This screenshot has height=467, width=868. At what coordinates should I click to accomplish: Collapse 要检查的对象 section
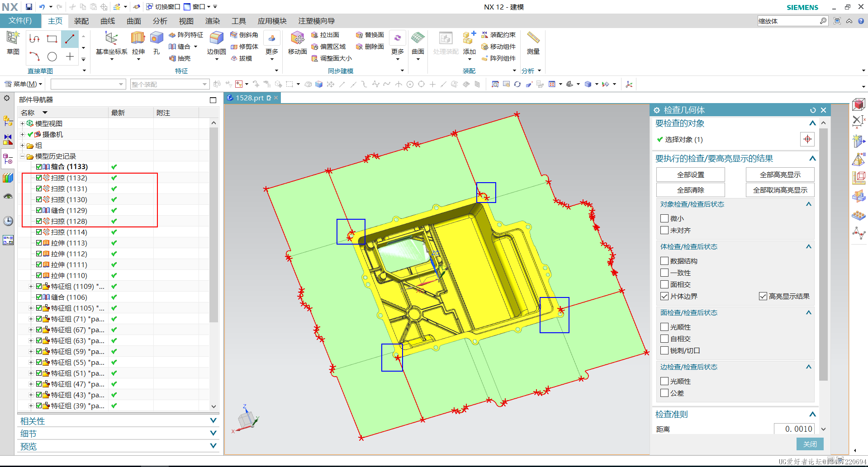[x=812, y=123]
